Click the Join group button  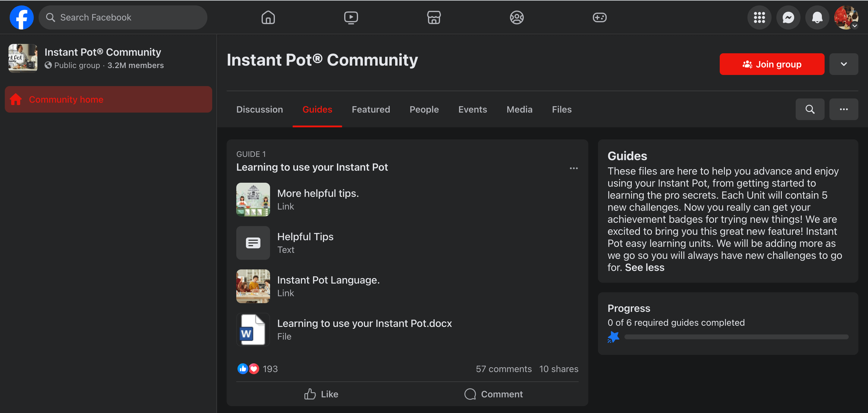click(772, 64)
